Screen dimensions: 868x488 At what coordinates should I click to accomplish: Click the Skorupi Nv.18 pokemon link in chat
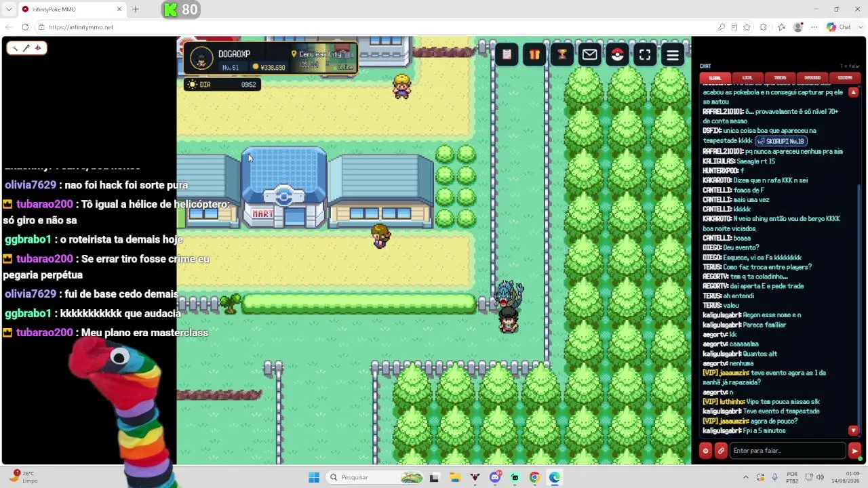click(781, 141)
